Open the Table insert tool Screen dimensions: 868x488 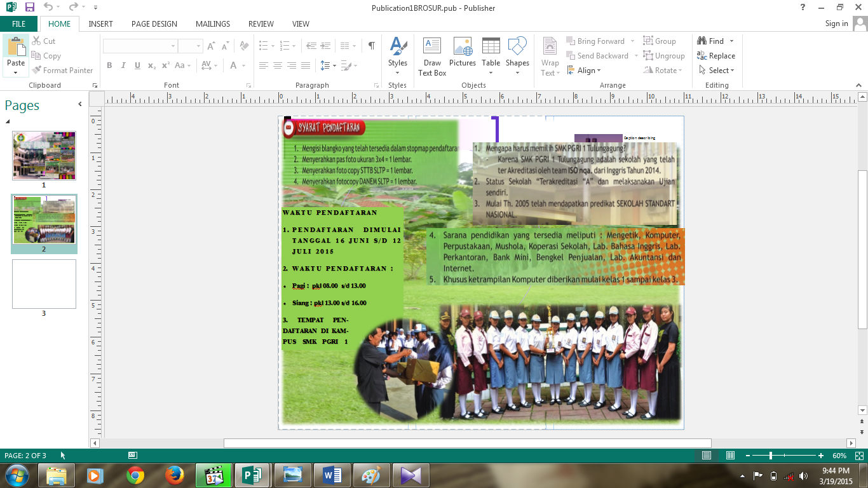[x=491, y=56]
